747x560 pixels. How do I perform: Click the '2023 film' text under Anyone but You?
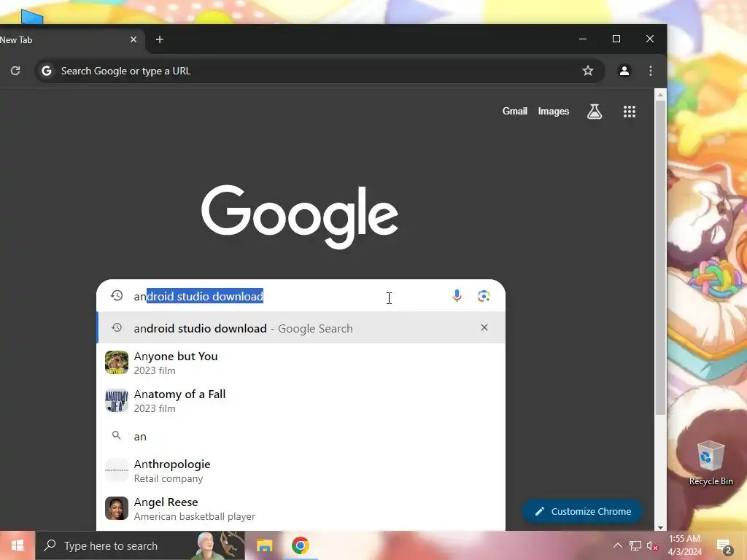(155, 370)
